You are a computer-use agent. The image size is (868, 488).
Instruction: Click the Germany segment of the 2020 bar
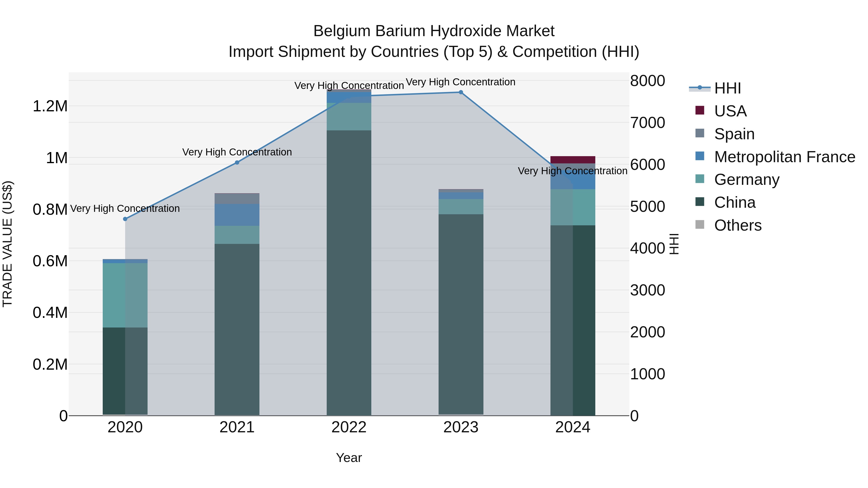coord(125,295)
